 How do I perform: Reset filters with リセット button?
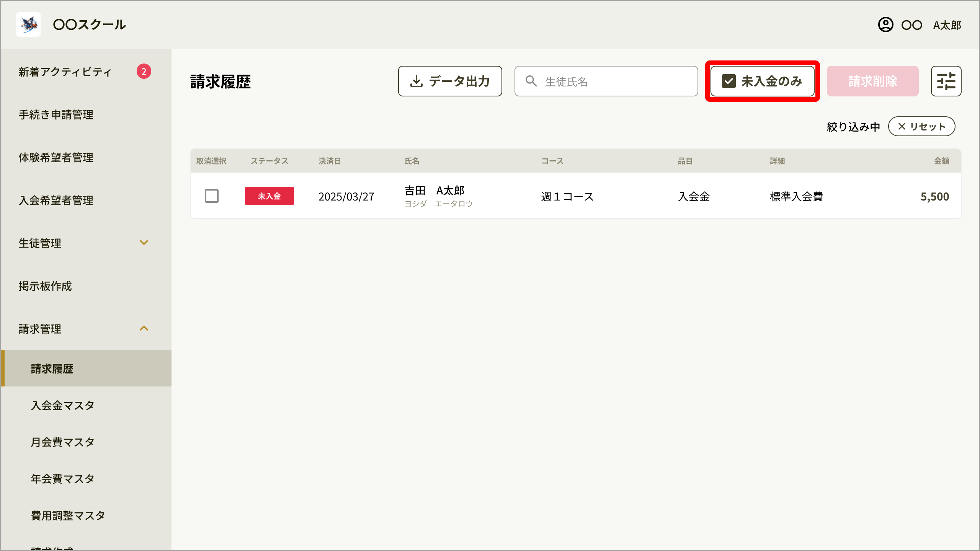[x=922, y=126]
